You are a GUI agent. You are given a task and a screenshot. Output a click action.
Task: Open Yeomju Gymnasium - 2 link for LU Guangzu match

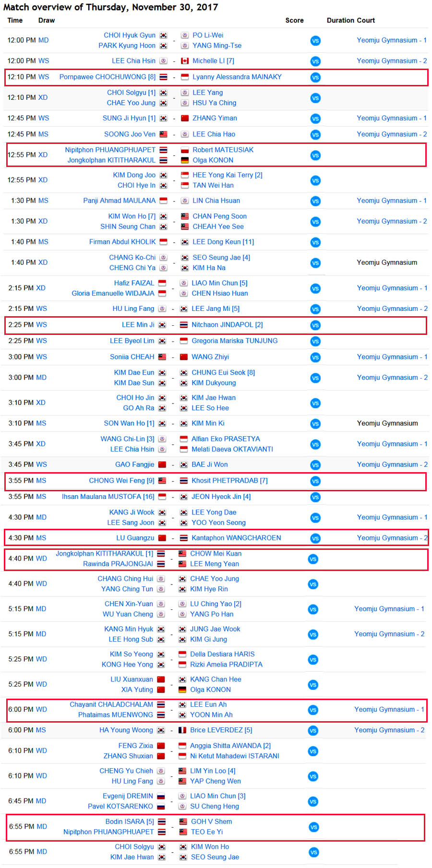coord(392,538)
